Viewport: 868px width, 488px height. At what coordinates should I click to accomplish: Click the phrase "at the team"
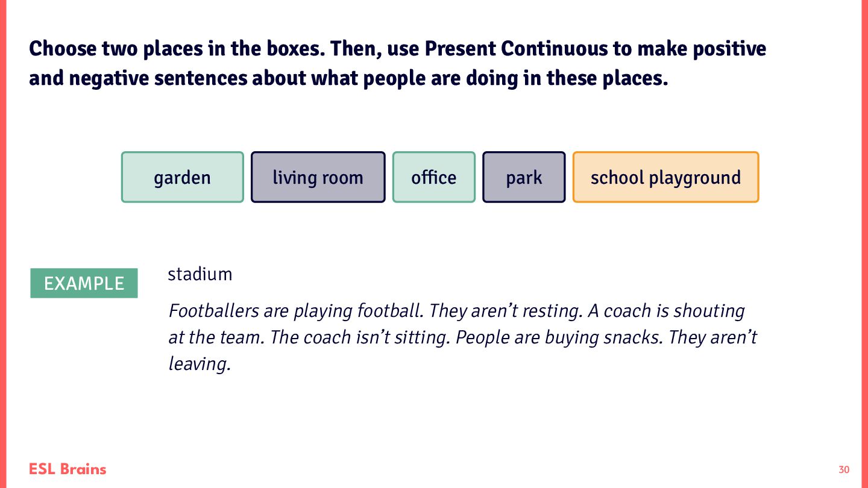(x=215, y=337)
